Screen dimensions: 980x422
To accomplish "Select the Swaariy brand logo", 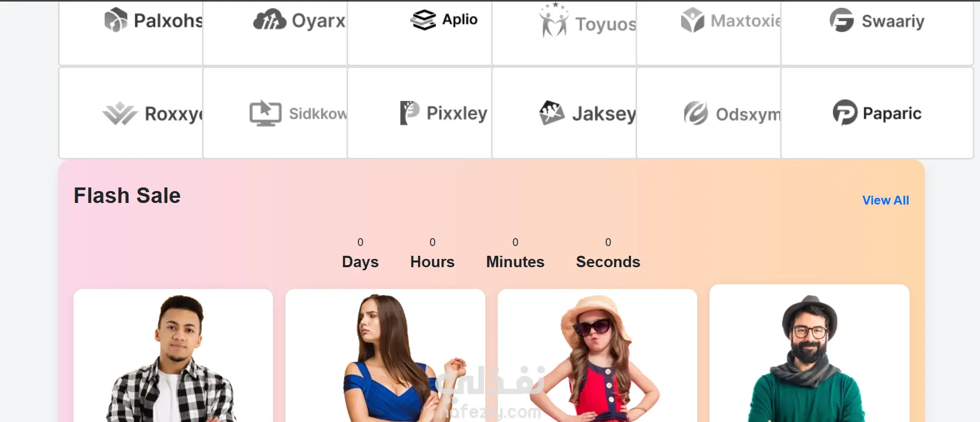I will tap(877, 21).
